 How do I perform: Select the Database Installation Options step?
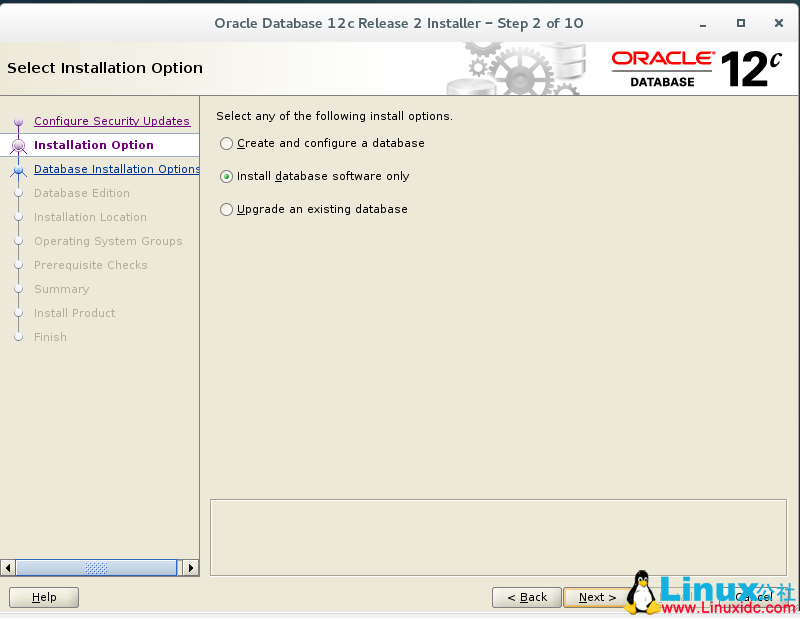coord(116,169)
